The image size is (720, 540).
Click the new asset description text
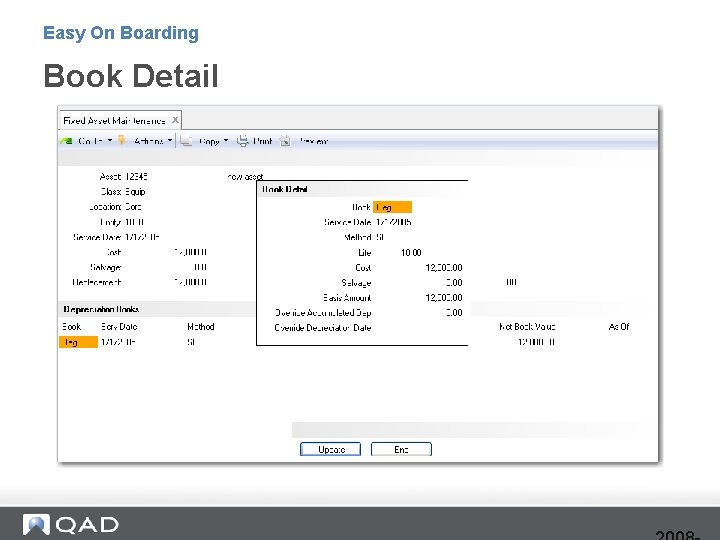[x=245, y=177]
